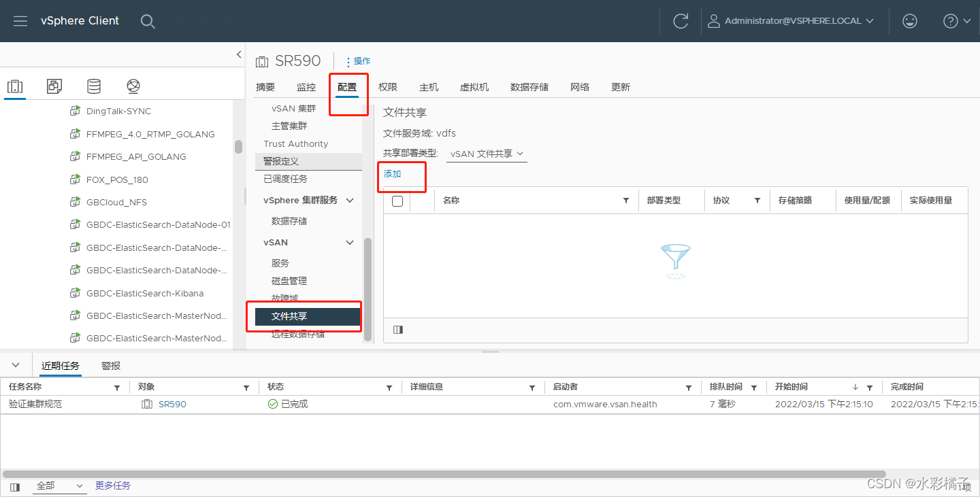
Task: Switch to the 虚拟机 tab
Action: 474,87
